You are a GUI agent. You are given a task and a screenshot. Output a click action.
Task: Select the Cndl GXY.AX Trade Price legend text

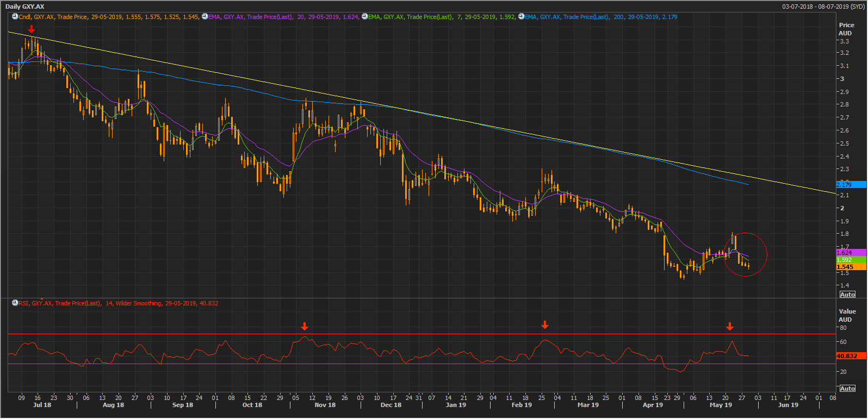coord(109,17)
